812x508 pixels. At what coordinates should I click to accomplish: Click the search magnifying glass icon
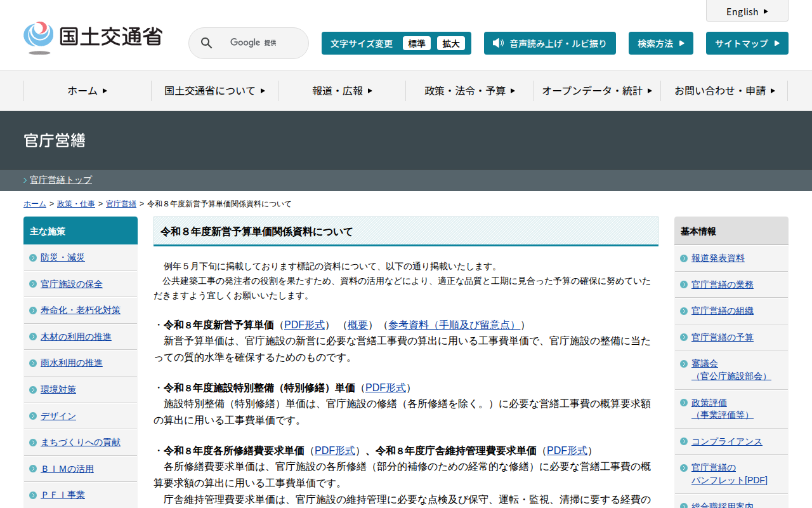click(x=206, y=43)
